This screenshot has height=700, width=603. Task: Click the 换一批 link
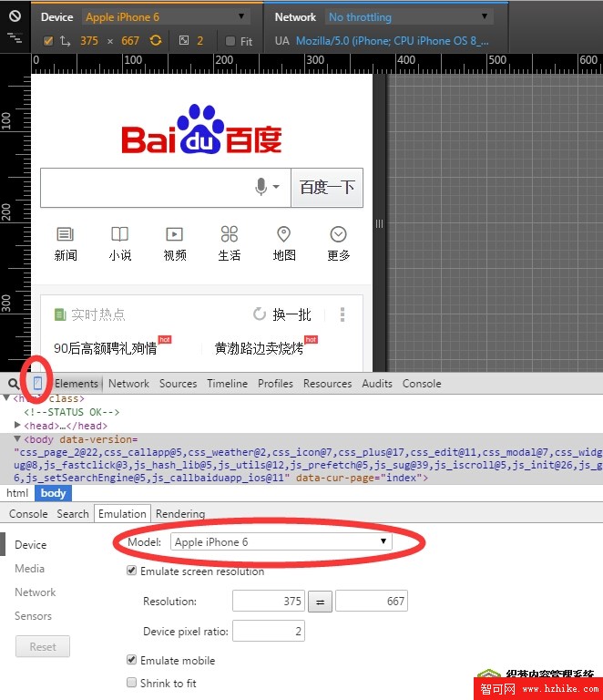pyautogui.click(x=291, y=314)
